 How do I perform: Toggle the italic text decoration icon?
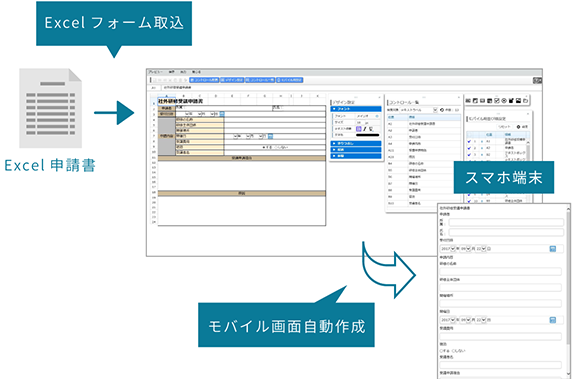click(x=365, y=129)
